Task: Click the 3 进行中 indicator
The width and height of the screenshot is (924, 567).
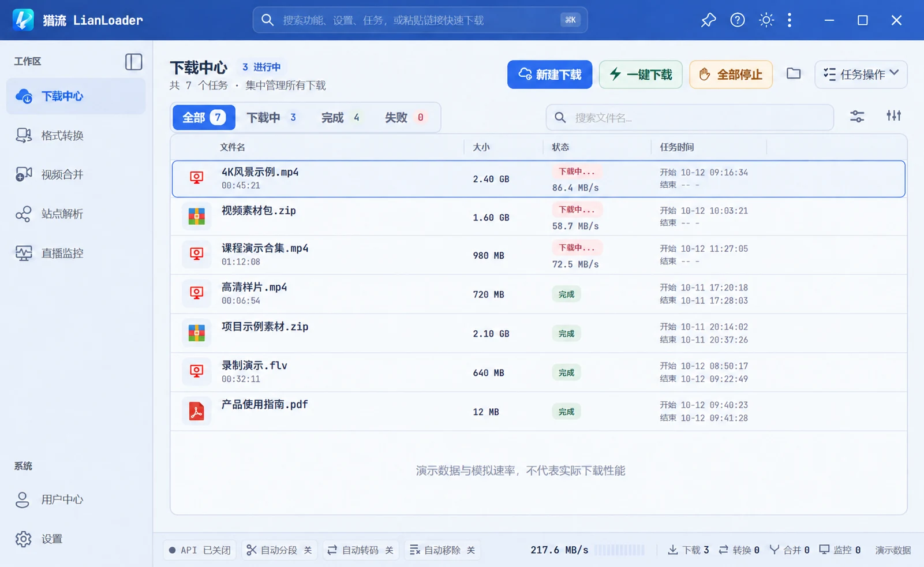Action: point(261,67)
